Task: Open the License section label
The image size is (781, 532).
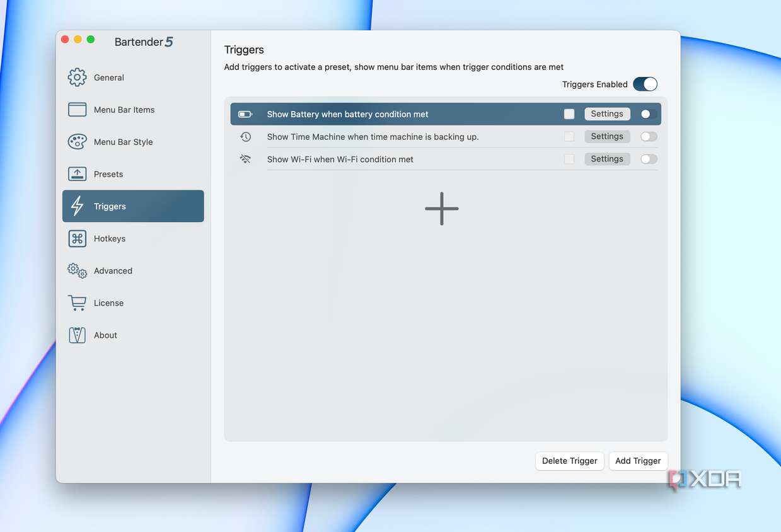Action: tap(108, 303)
